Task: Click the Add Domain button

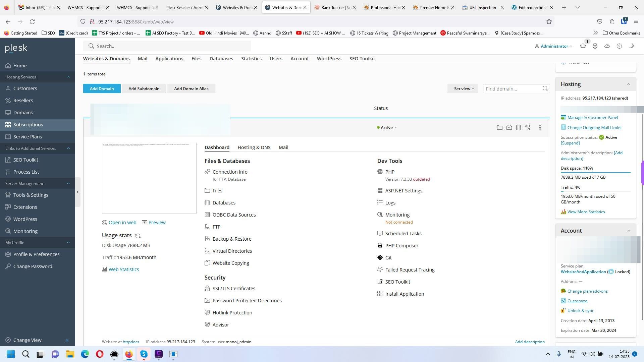Action: pos(102,88)
